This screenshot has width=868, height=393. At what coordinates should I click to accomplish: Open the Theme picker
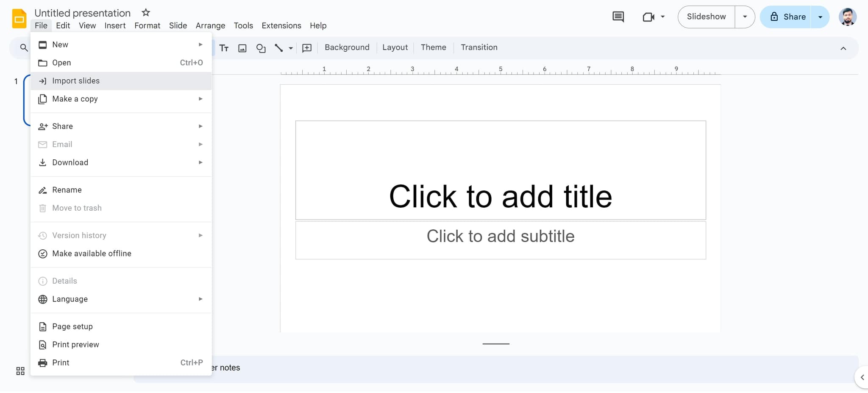[433, 47]
